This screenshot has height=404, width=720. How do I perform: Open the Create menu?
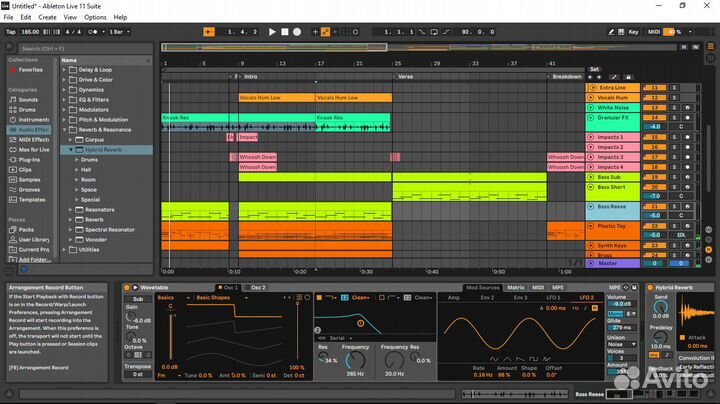click(x=47, y=17)
